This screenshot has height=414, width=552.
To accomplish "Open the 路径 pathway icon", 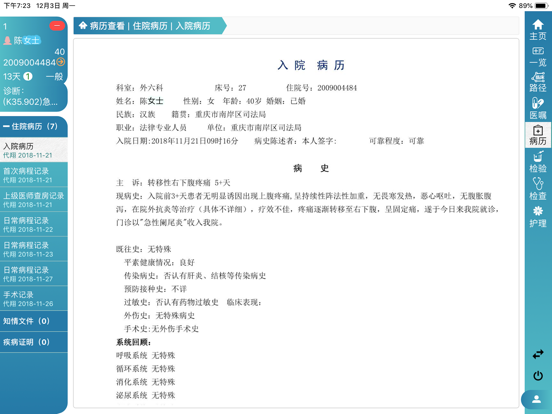I will (538, 82).
